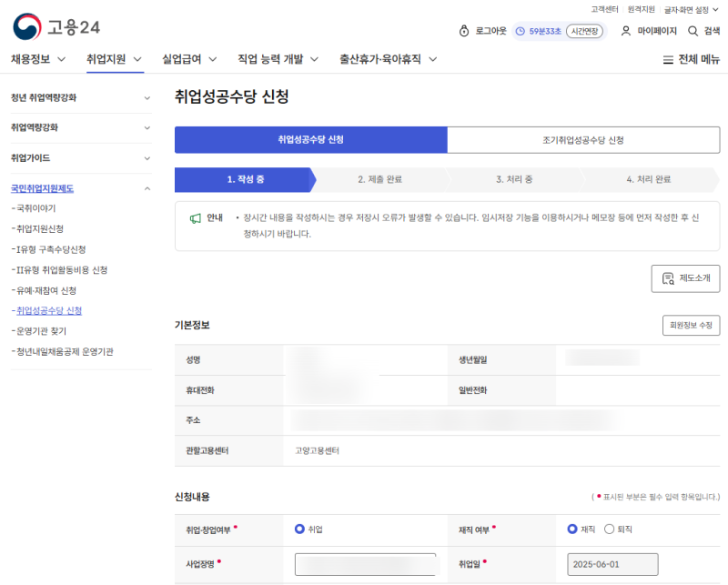
Task: Click the 59분33초 remaining time text
Action: pyautogui.click(x=545, y=31)
